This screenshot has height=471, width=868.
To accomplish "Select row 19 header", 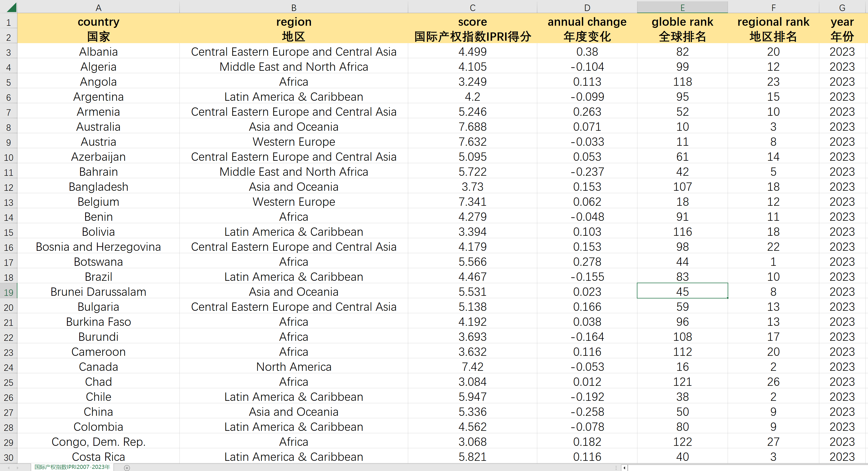I will (x=8, y=292).
